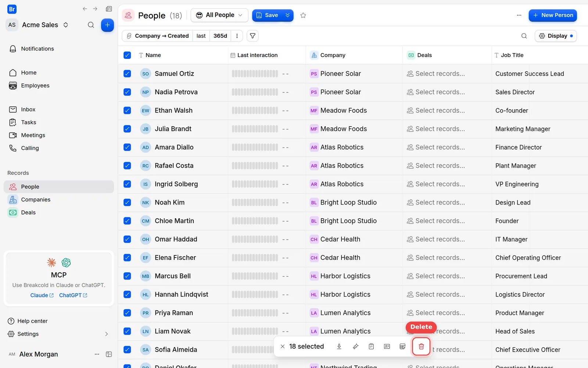
Task: Go back with the left arrow icon
Action: pos(85,9)
